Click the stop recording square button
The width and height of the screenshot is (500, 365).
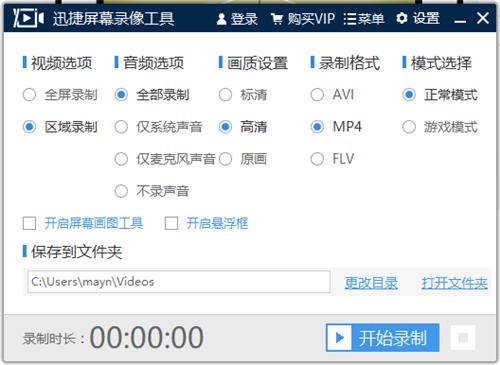(463, 338)
